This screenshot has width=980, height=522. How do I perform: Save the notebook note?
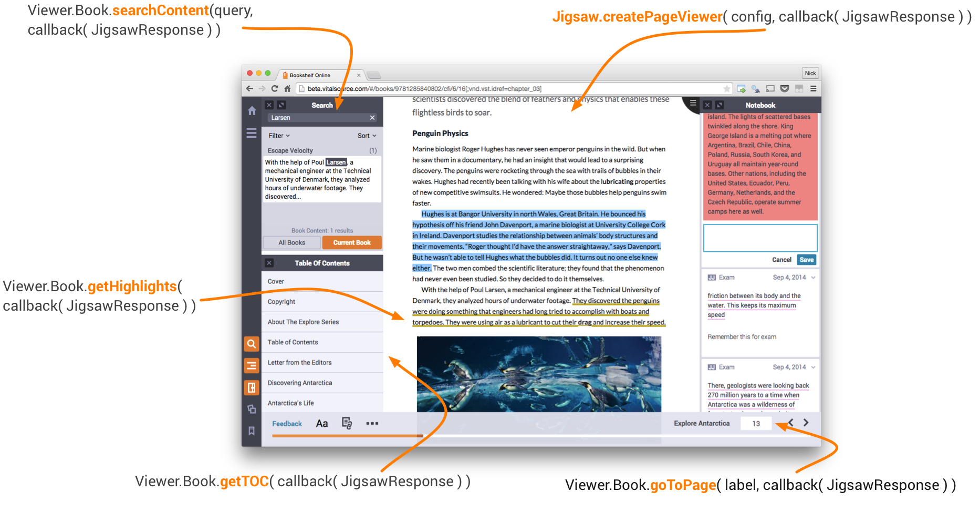pos(806,260)
